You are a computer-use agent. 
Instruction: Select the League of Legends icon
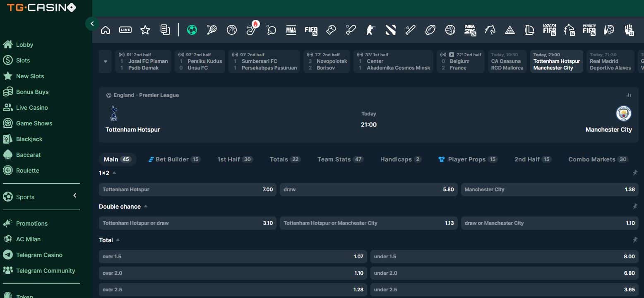pos(529,30)
